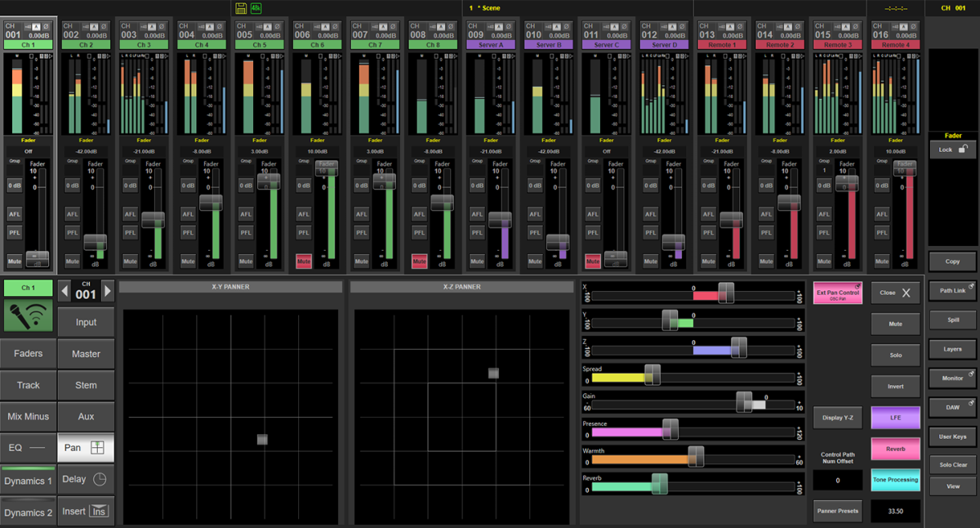Toggle AFL on channel 003
980x528 pixels.
pos(131,214)
